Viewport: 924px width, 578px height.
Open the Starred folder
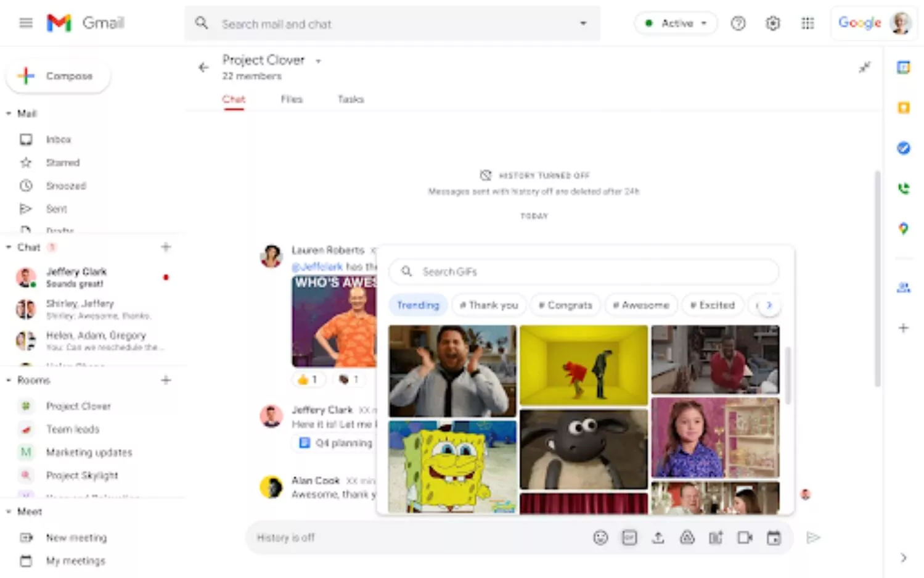coord(62,163)
